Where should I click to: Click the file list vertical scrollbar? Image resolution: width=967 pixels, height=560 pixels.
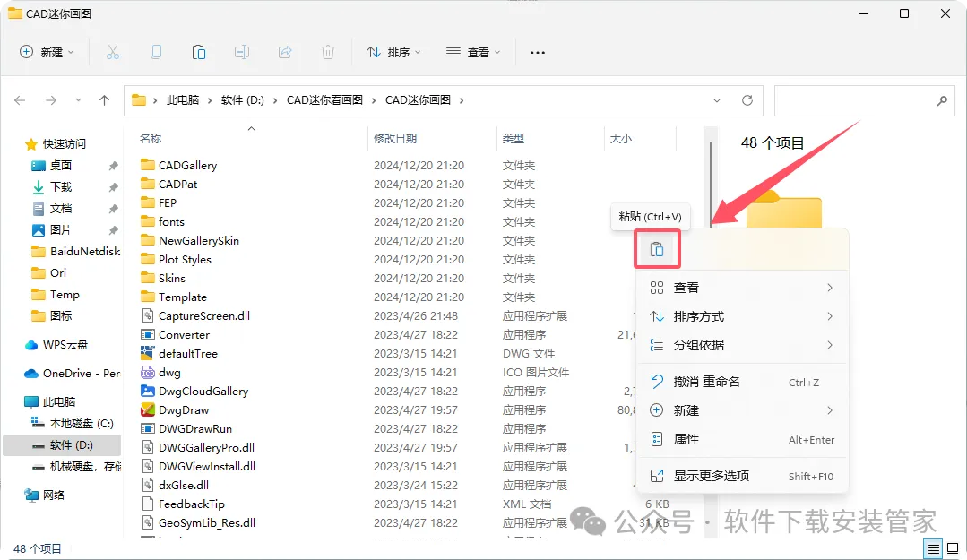(x=711, y=185)
